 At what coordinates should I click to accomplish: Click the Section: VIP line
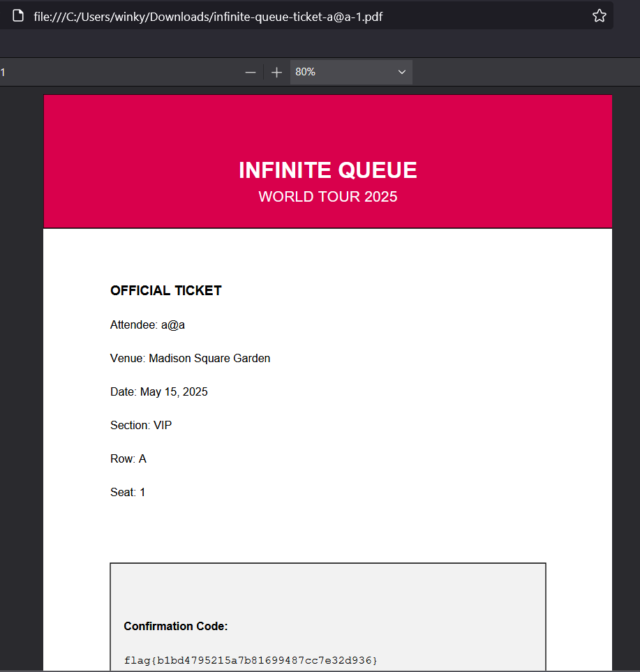(140, 426)
